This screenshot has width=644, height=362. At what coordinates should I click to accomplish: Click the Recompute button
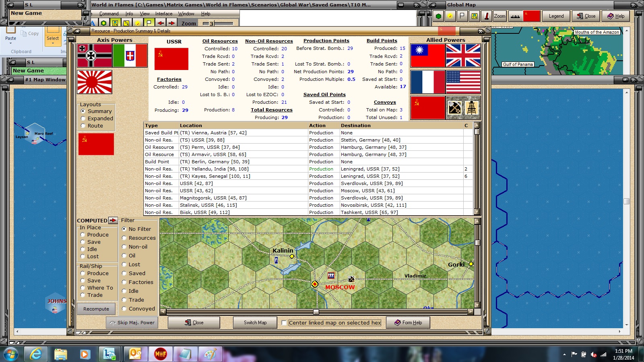96,309
